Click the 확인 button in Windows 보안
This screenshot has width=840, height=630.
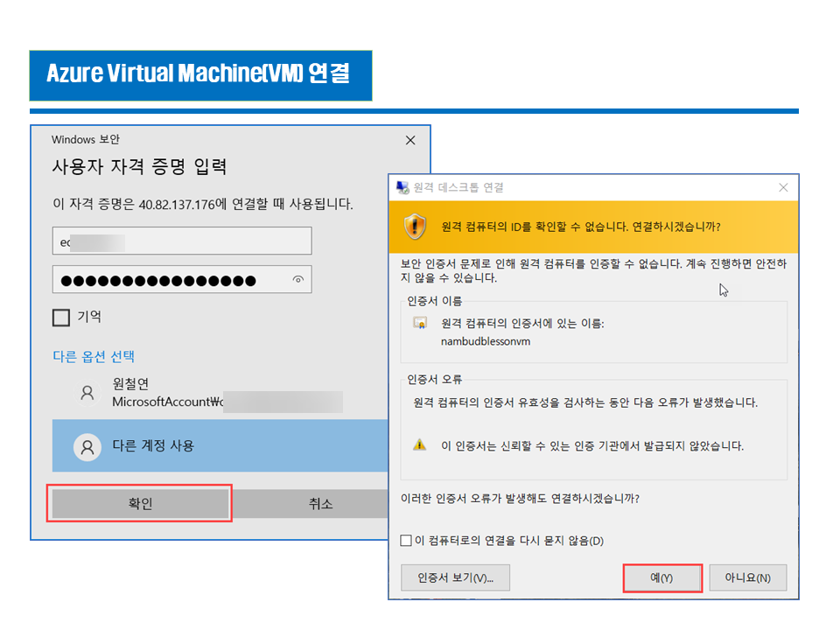140,503
